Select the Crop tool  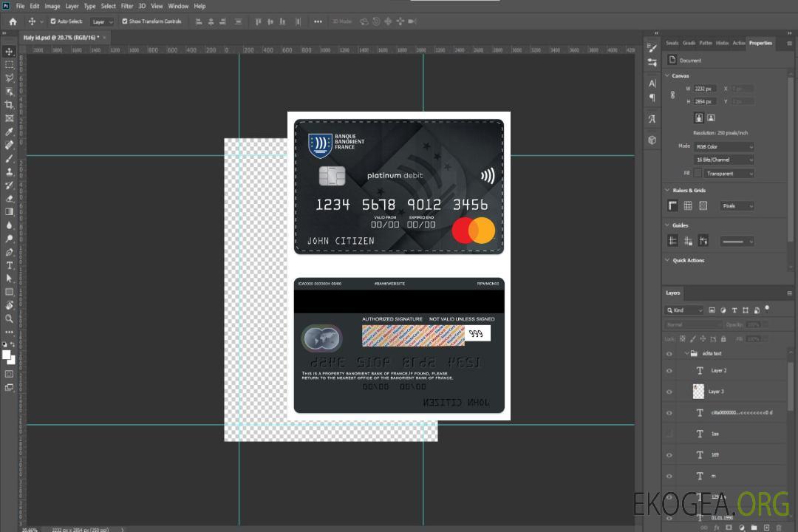9,105
